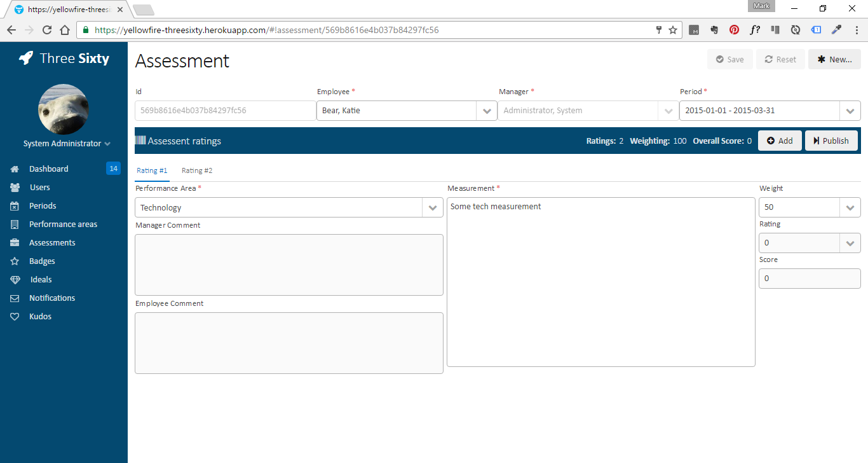This screenshot has height=463, width=868.
Task: Open the Weight dropdown arrow
Action: (x=850, y=207)
